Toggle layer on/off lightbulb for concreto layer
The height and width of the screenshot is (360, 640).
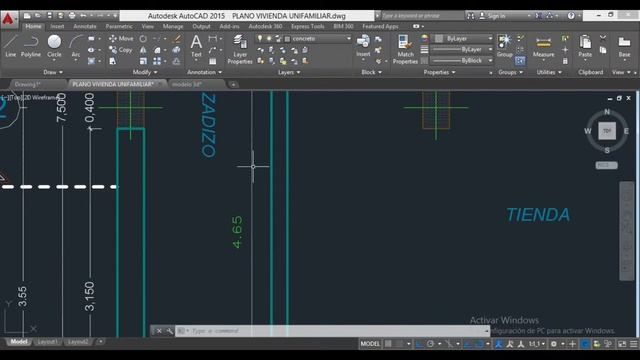(x=260, y=38)
